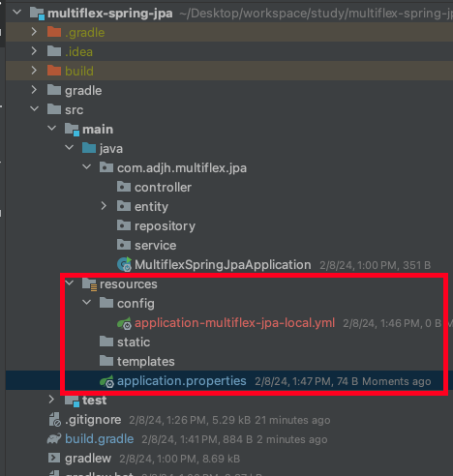Open the application.properties file
Viewport: 453px width, 476px height.
[x=182, y=381]
